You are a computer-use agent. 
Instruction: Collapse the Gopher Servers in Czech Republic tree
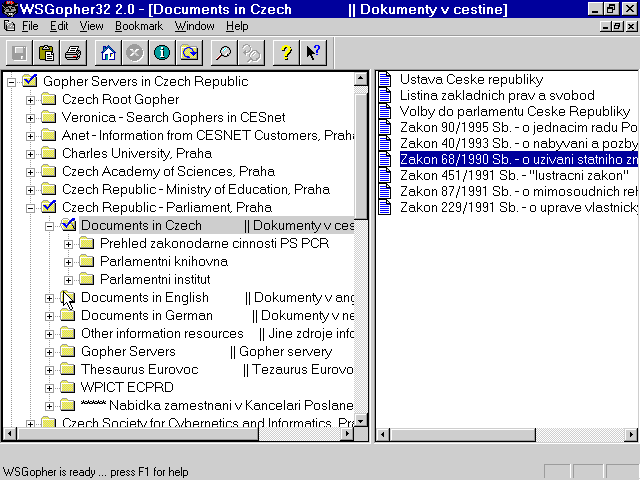[x=12, y=82]
